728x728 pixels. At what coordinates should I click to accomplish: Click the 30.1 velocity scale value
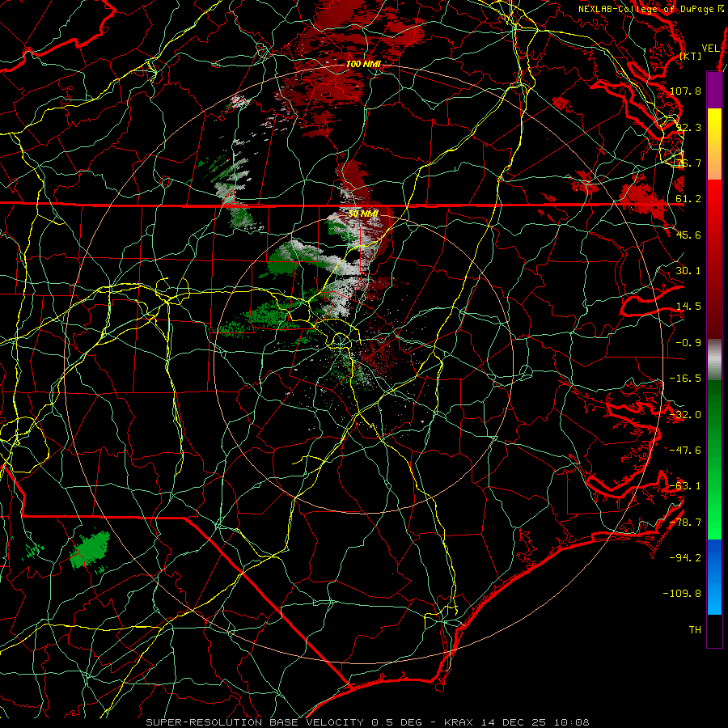click(688, 271)
